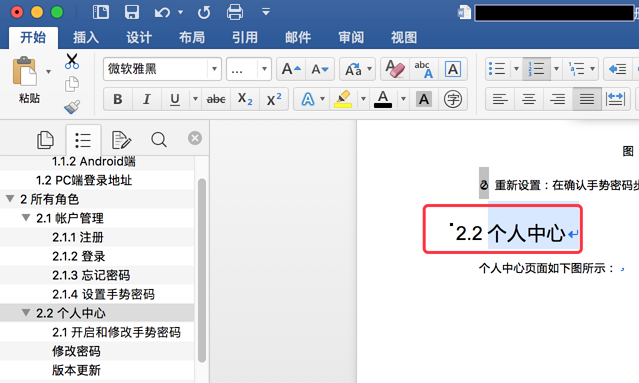This screenshot has width=639, height=383.
Task: Click the Multilevel list icon
Action: [576, 69]
